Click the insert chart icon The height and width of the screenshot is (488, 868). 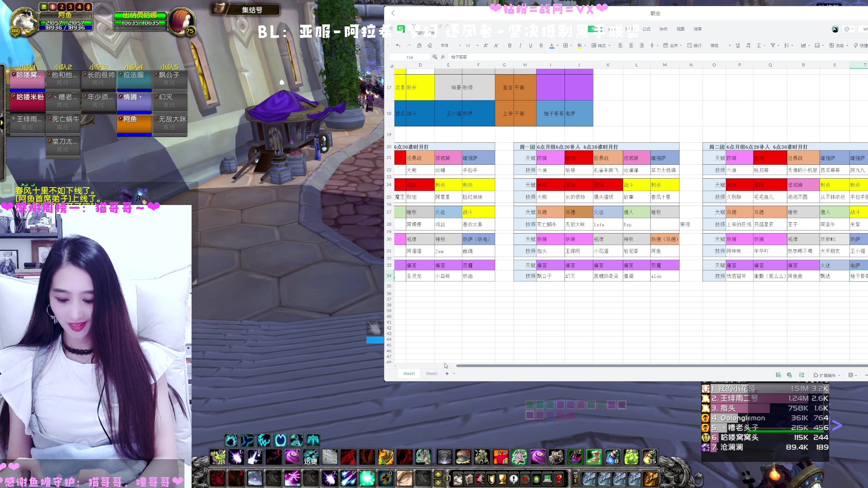click(803, 45)
